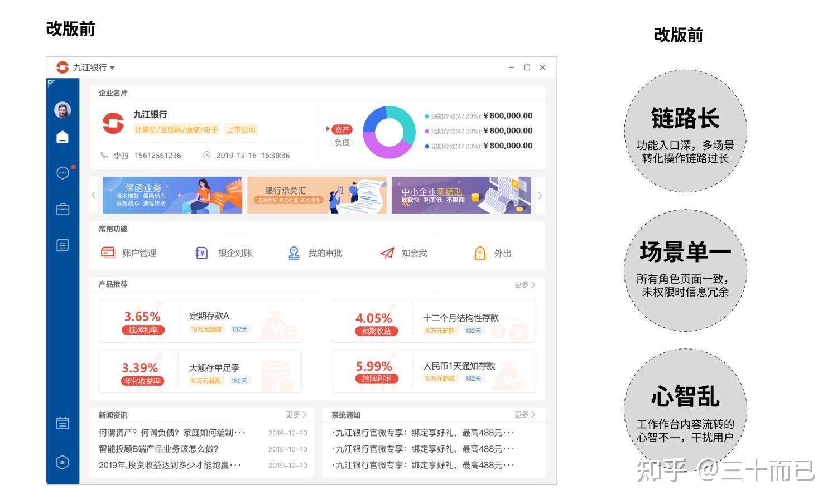837x504 pixels.
Task: Click 更多 in 系统通知 section
Action: coord(525,414)
